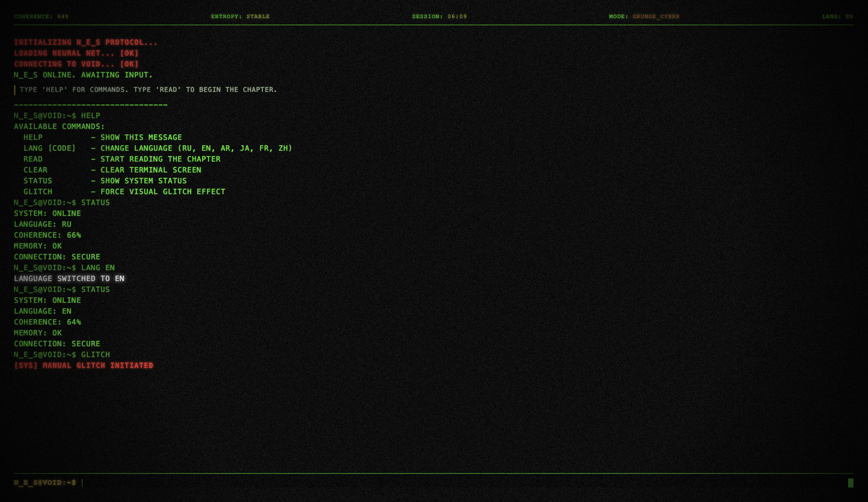The image size is (868, 502).
Task: Click the highlighted LANGUAGE SWITCHED TO EN line
Action: pyautogui.click(x=69, y=278)
